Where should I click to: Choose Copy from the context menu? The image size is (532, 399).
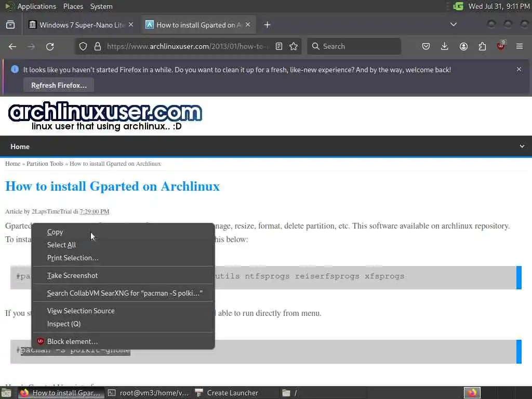click(x=123, y=232)
